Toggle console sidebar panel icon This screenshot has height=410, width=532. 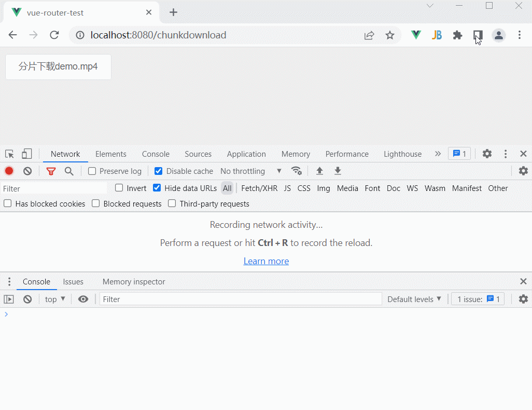(x=9, y=299)
